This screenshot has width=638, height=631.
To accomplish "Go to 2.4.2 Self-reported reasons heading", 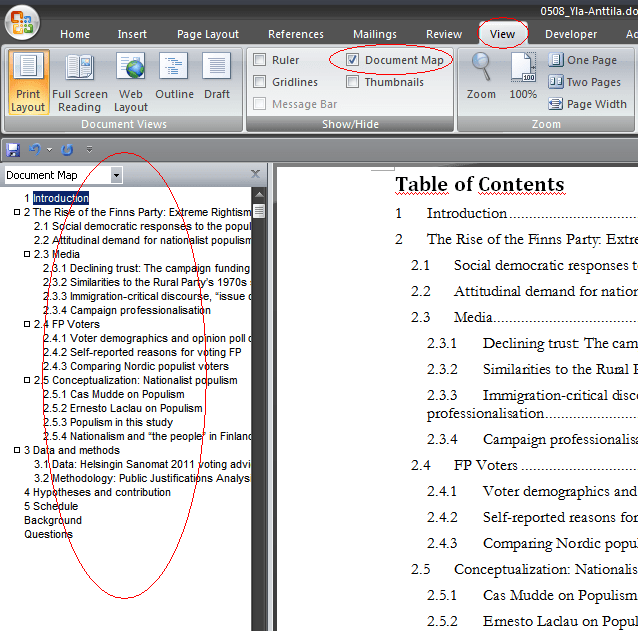I will [142, 352].
